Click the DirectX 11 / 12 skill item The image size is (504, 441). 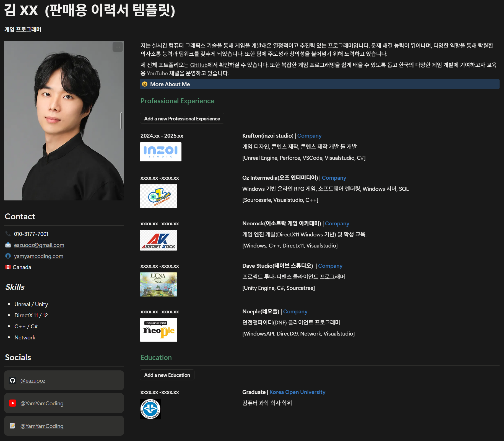tap(31, 315)
